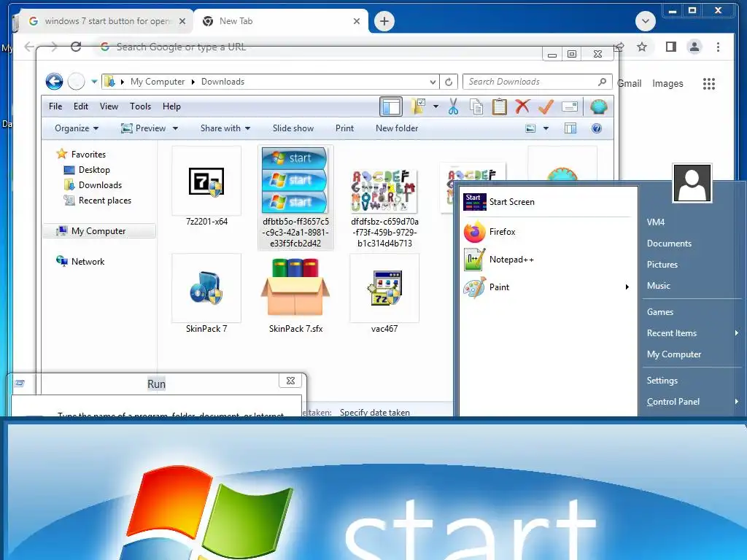Open recent locations arrow beside forward button
747x560 pixels.
click(x=94, y=82)
